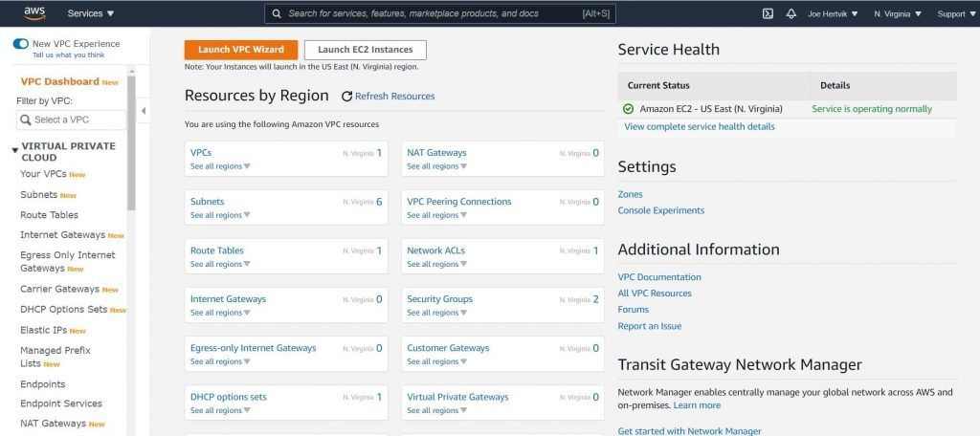Click the AWS services search box
980x436 pixels.
(x=440, y=13)
